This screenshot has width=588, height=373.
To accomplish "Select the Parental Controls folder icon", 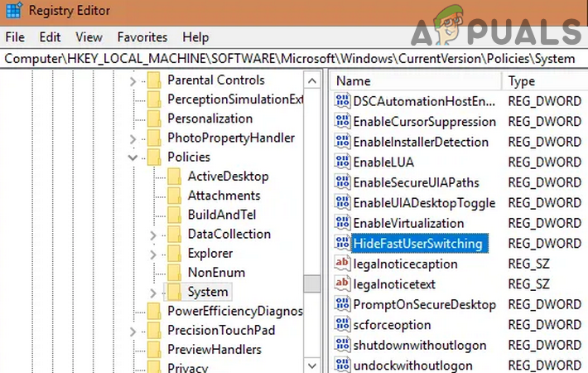I will (154, 80).
